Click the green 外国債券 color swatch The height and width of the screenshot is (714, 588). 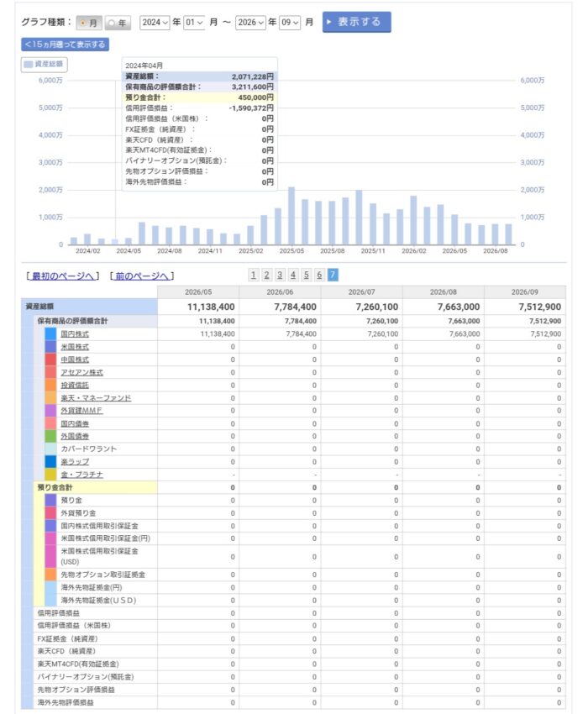[x=50, y=436]
